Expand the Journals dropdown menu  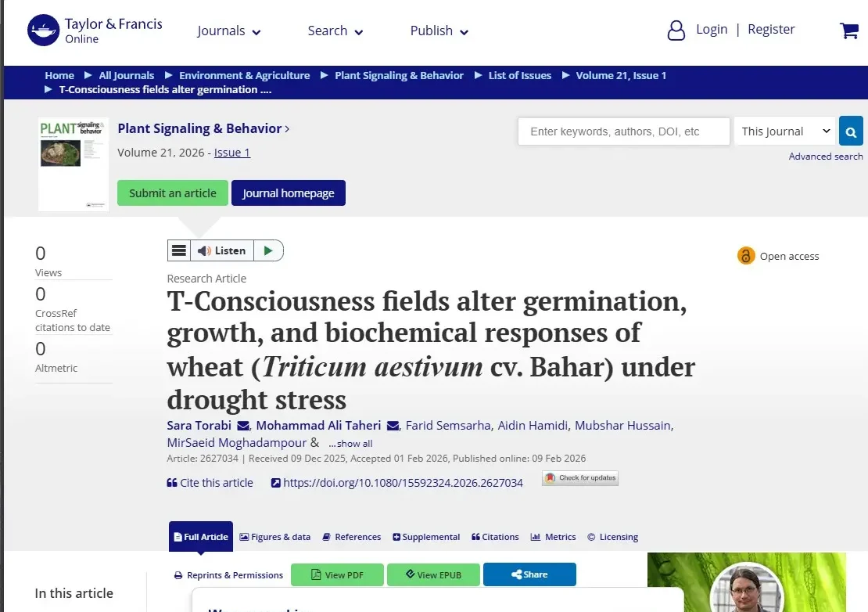click(228, 31)
